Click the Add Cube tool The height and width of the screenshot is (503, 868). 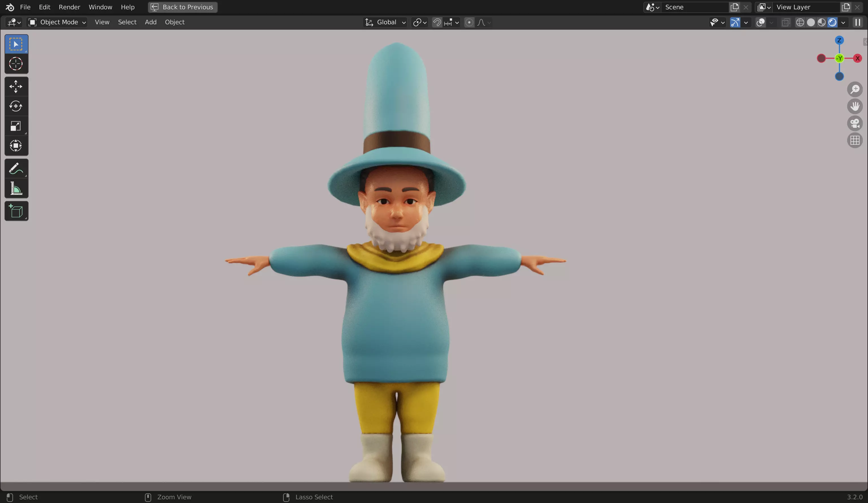pyautogui.click(x=16, y=211)
